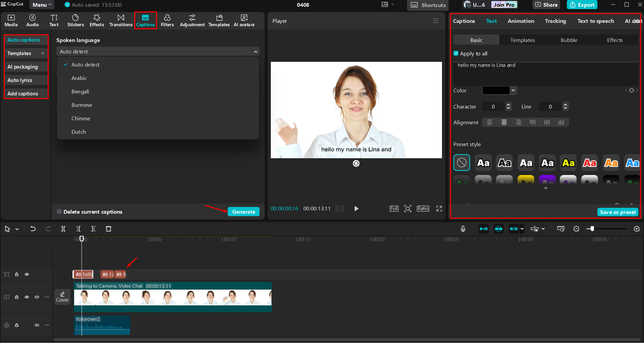Split the clip at the playhead
Screen dimensions: 644x343
pyautogui.click(x=63, y=229)
